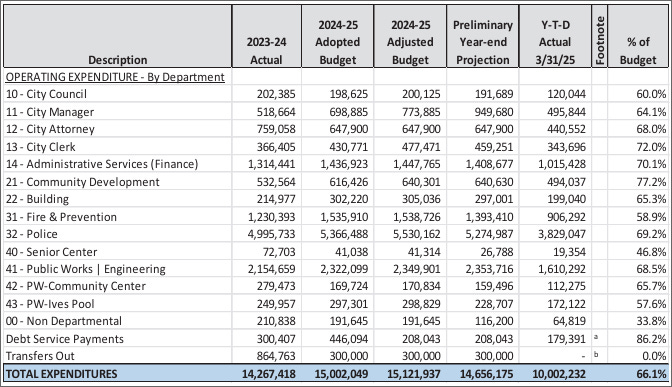
Task: Click Police Y-T-D actual 3,829,047
Action: point(562,234)
